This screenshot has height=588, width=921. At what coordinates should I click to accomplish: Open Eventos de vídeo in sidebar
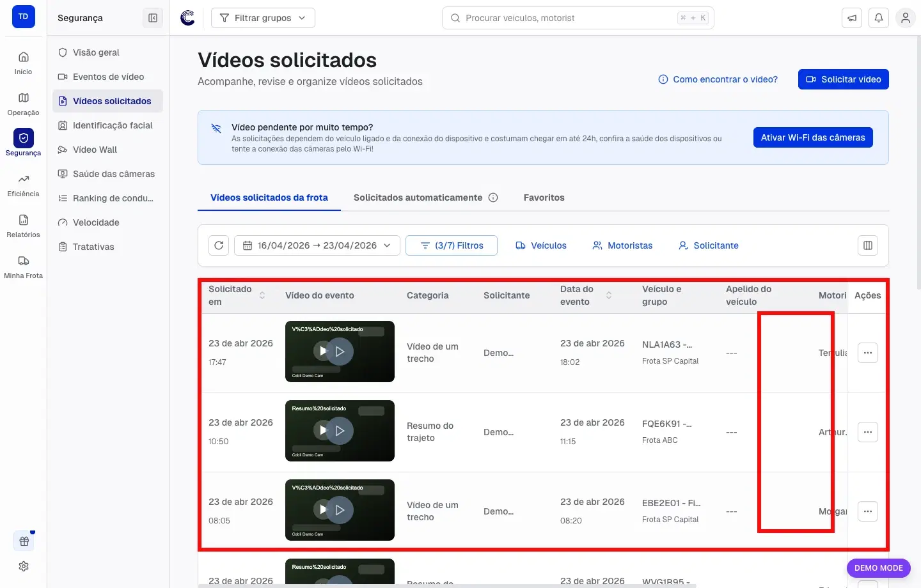[107, 77]
